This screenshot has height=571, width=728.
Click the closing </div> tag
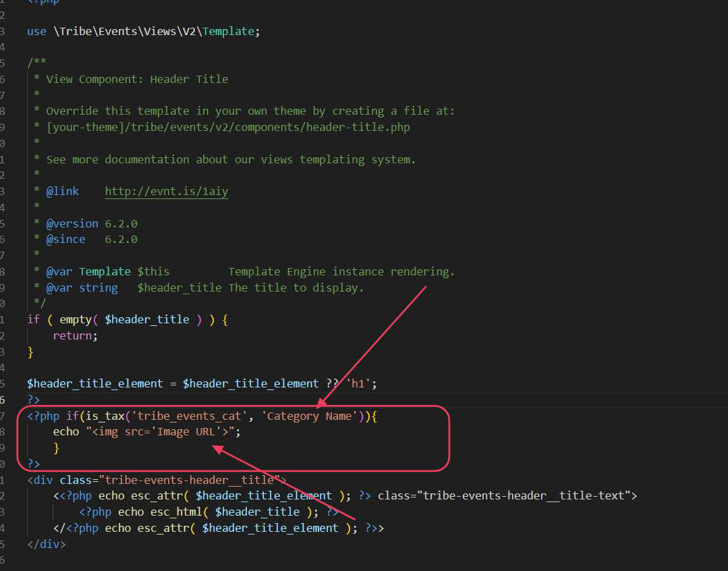pyautogui.click(x=46, y=543)
